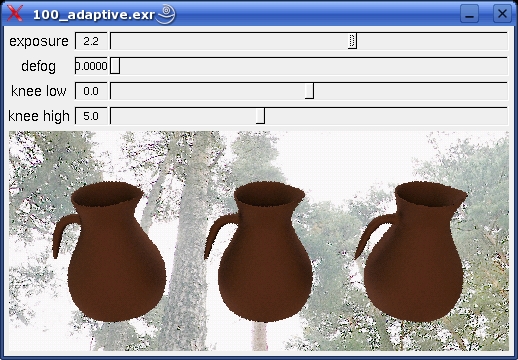The height and width of the screenshot is (360, 518).
Task: Click the 'knee high' label
Action: [39, 116]
